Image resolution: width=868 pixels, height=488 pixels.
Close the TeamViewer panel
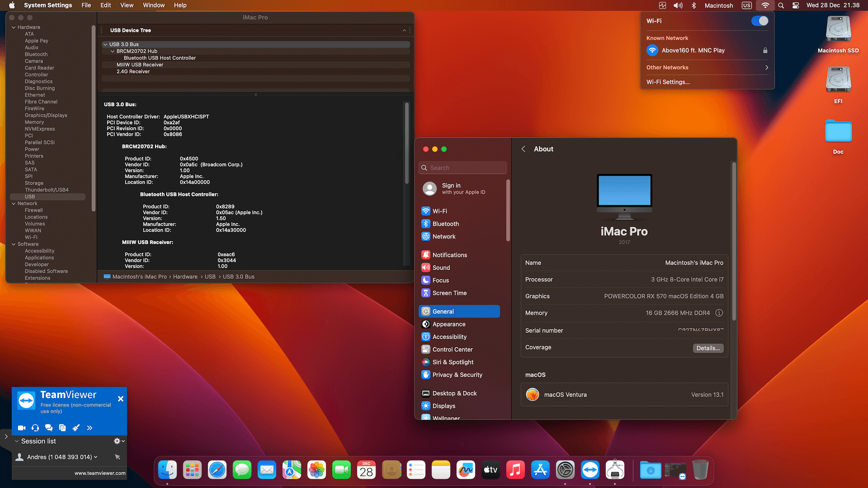(121, 399)
